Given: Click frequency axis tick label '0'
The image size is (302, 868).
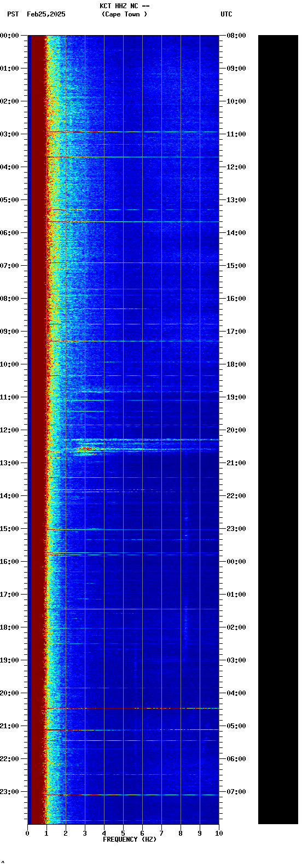Looking at the screenshot, I should tap(27, 833).
